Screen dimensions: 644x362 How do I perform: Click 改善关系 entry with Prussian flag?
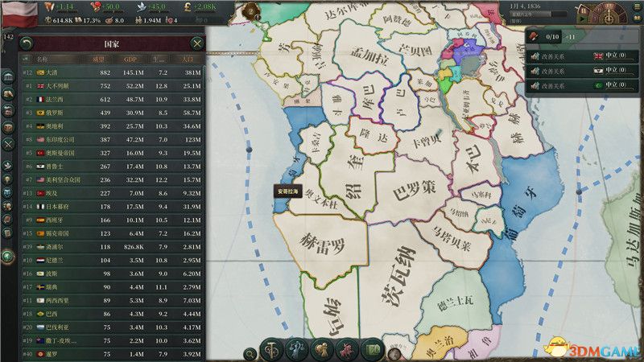point(582,71)
